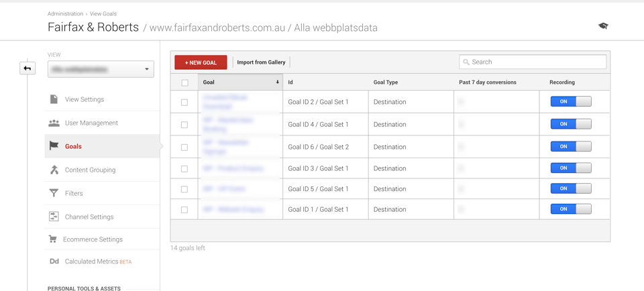Screen dimensions: 644x291
Task: Toggle recording off for Goal ID 1
Action: (x=571, y=209)
